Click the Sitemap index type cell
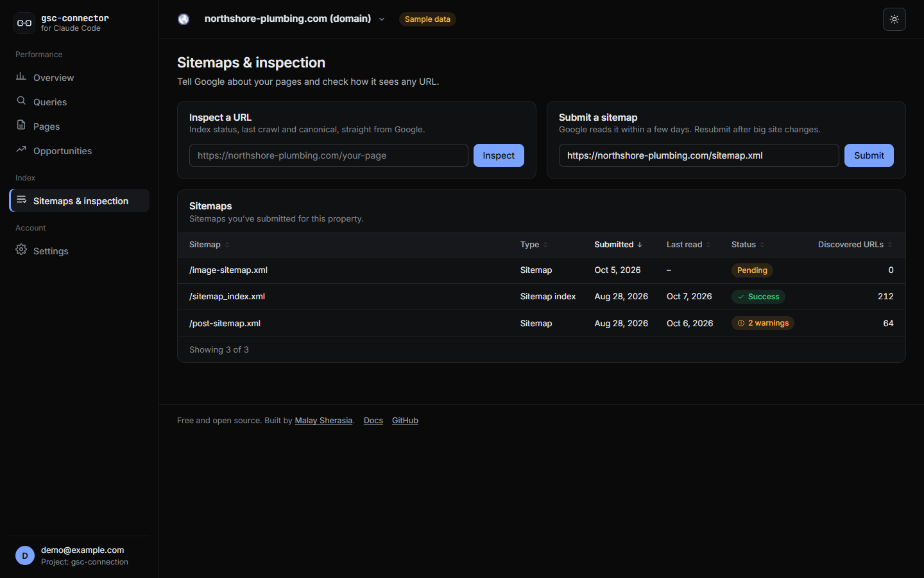 548,297
